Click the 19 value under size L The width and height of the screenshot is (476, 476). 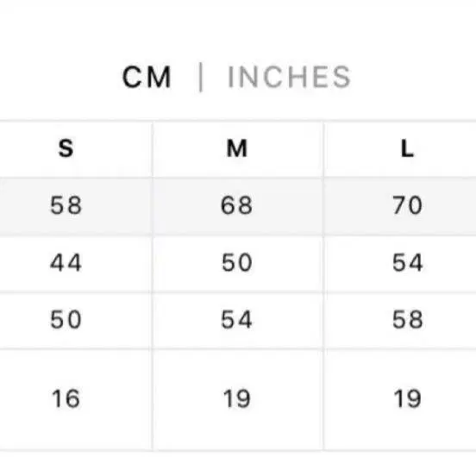tap(407, 398)
